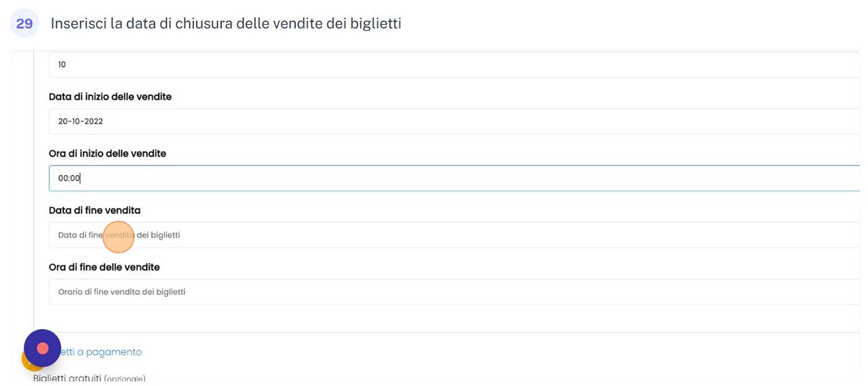Focus the Data di fine vendita field

pos(454,235)
